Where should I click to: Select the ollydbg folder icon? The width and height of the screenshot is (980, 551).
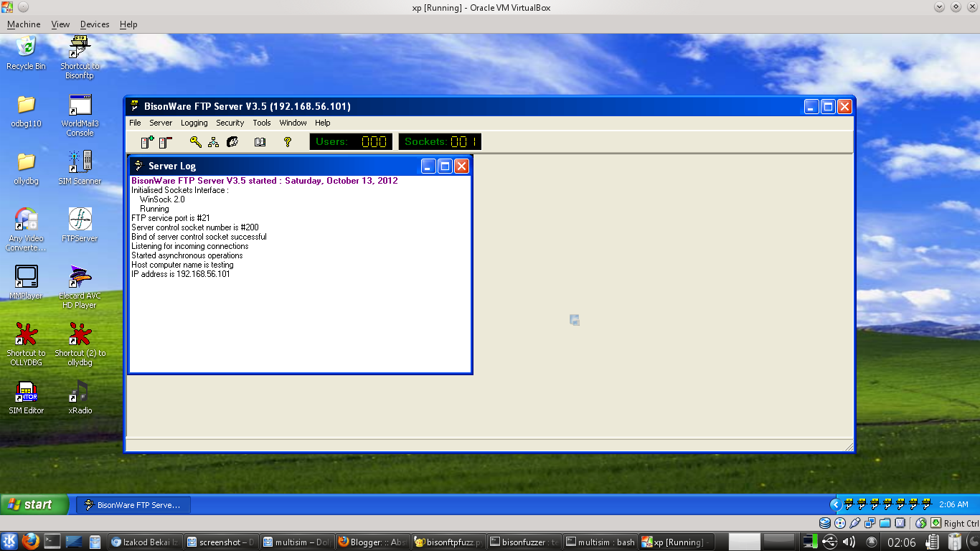(26, 169)
